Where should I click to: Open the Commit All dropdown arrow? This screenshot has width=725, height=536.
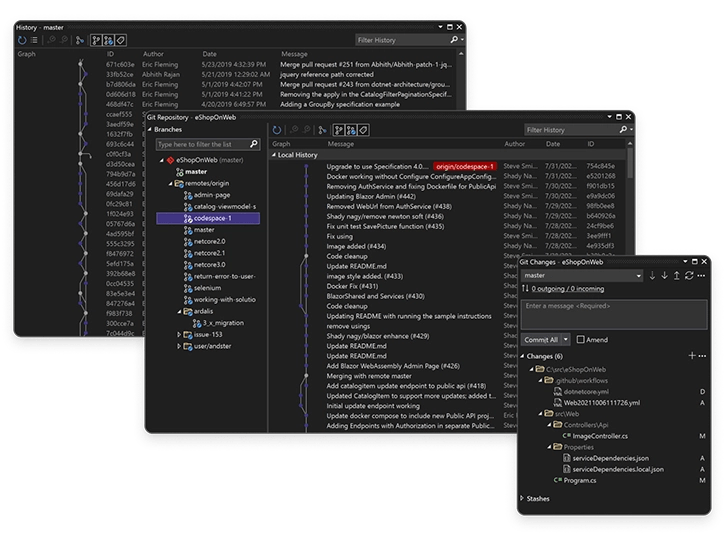click(565, 339)
